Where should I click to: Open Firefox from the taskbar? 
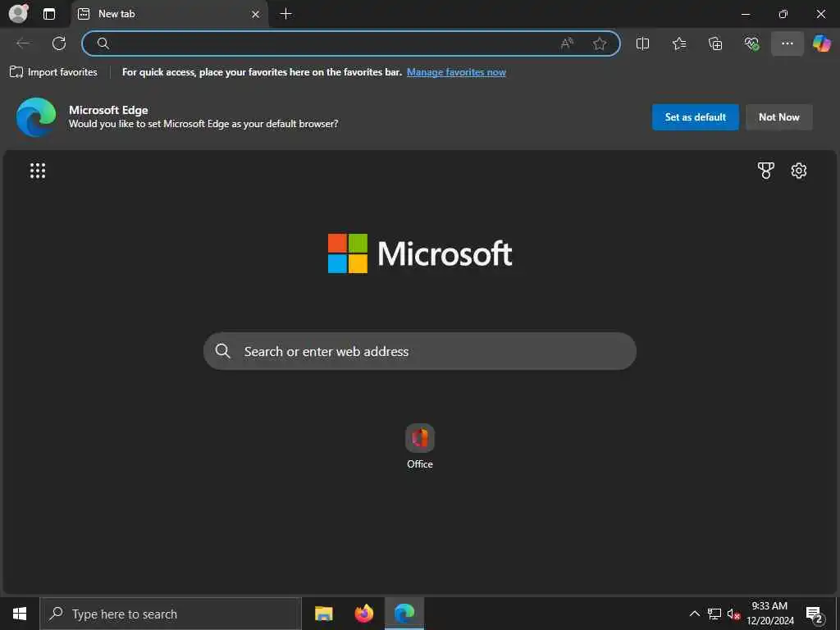click(x=363, y=614)
